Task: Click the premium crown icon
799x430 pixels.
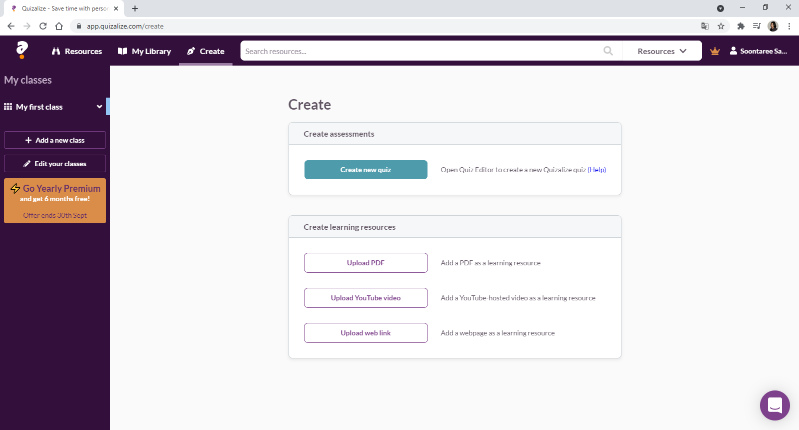Action: pos(715,51)
